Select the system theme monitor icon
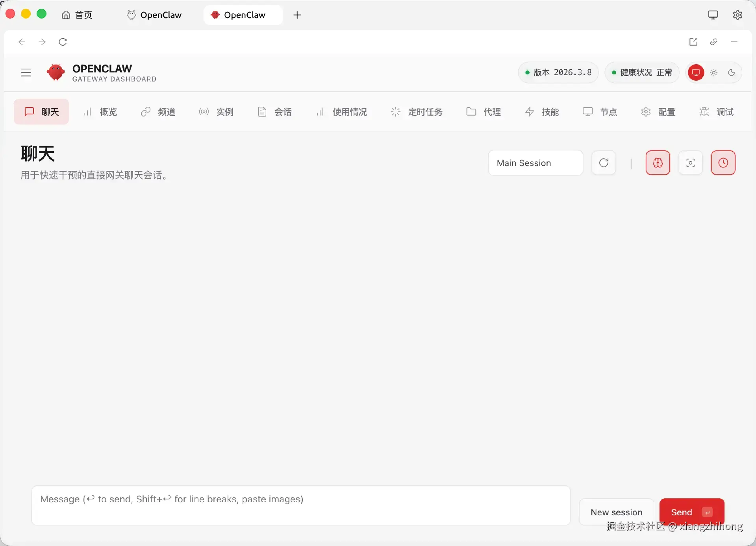756x546 pixels. tap(696, 72)
